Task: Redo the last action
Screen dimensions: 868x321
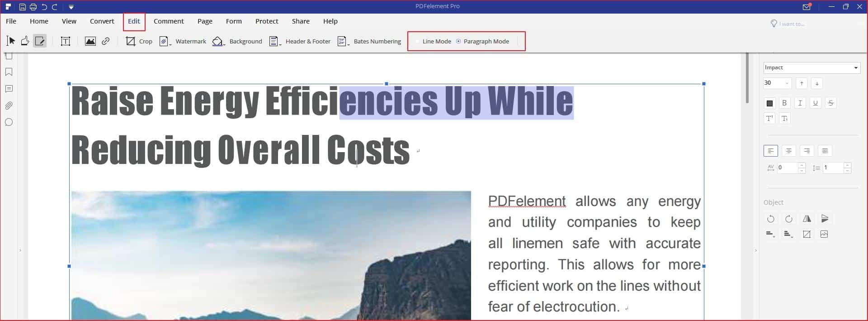Action: (55, 7)
